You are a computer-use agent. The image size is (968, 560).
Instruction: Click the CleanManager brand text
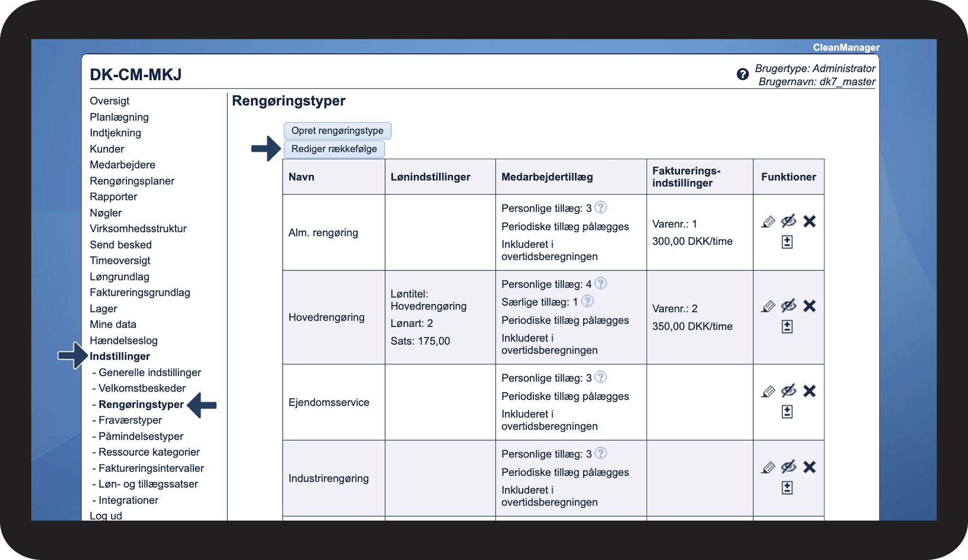coord(846,48)
